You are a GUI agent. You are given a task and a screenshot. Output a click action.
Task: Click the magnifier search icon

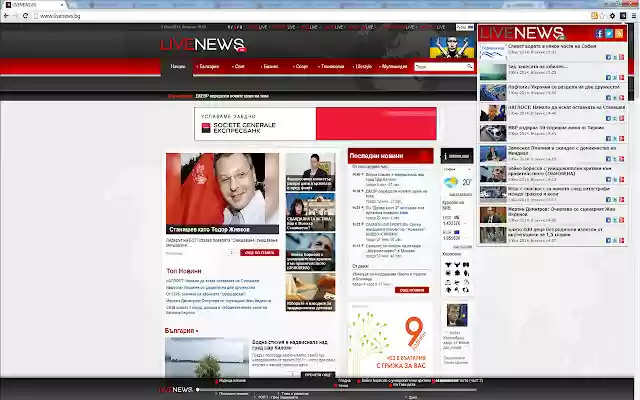470,66
